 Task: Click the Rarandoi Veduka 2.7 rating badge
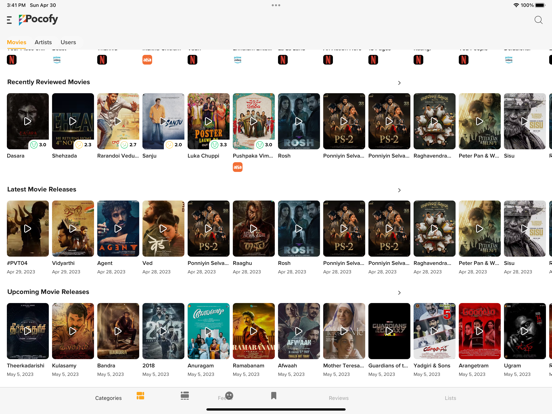[x=128, y=145]
